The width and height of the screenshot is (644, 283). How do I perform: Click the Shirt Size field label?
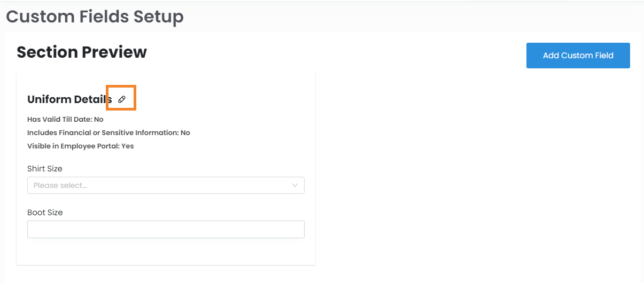pyautogui.click(x=45, y=169)
